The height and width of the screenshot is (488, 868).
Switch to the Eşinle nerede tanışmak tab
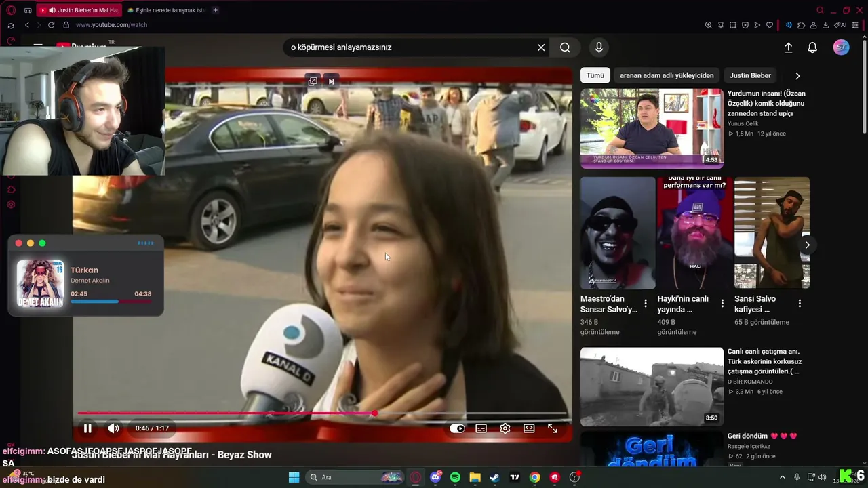(166, 10)
